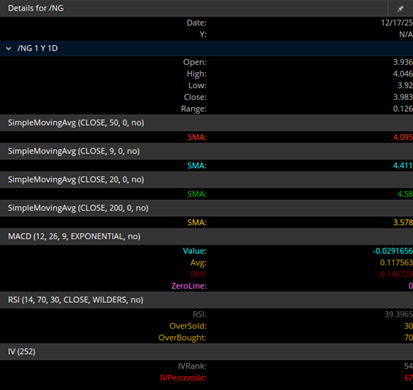Click the ZeroLine: label

click(189, 286)
